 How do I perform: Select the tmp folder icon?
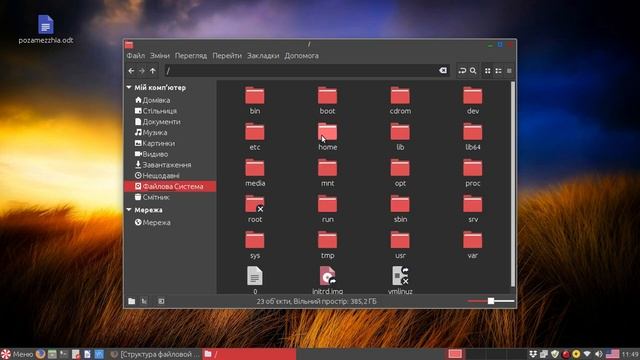point(327,240)
